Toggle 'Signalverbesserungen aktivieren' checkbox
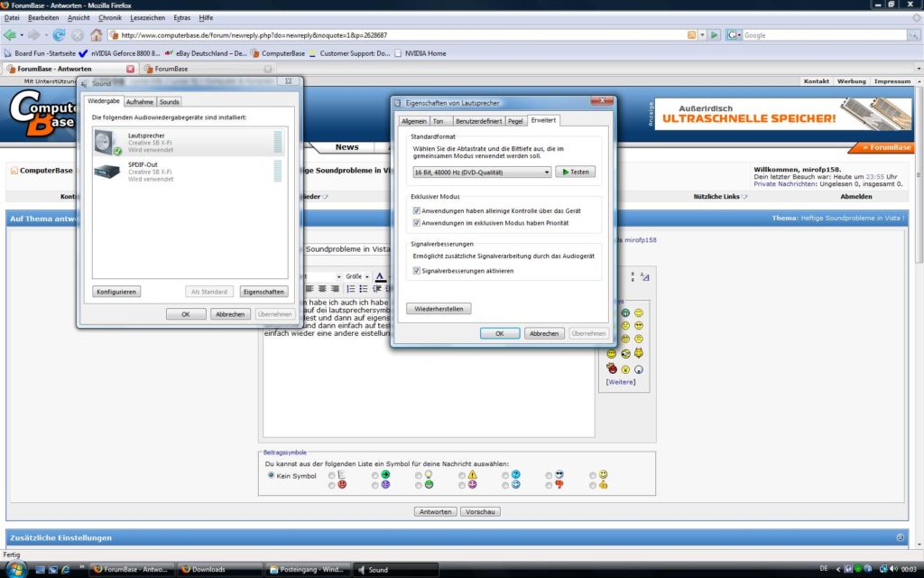Screen dimensions: 924x578 tap(417, 271)
